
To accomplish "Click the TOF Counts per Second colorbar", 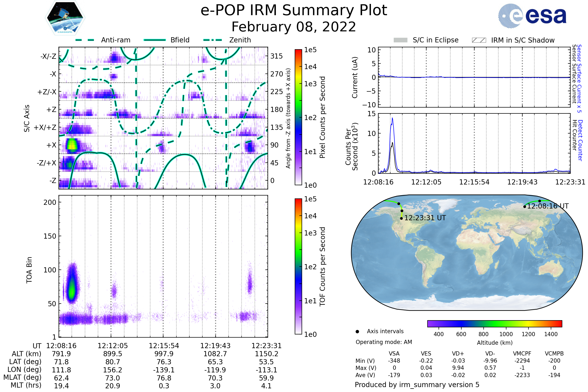I will point(298,266).
